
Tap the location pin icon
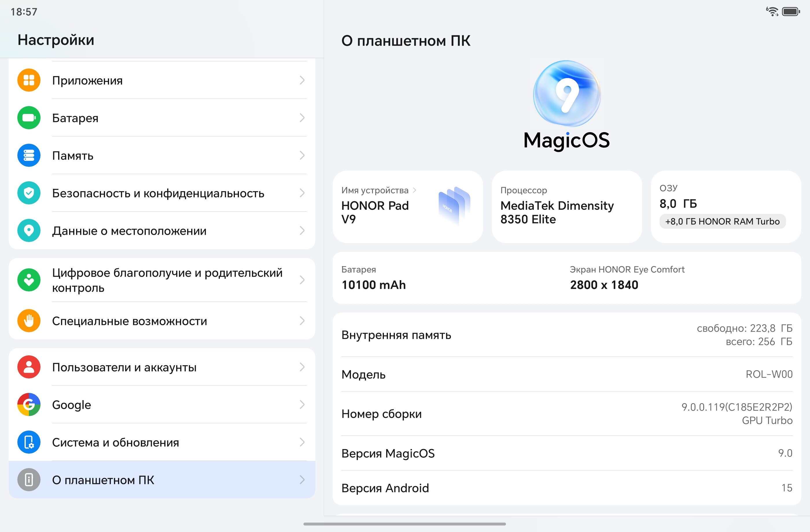point(29,231)
